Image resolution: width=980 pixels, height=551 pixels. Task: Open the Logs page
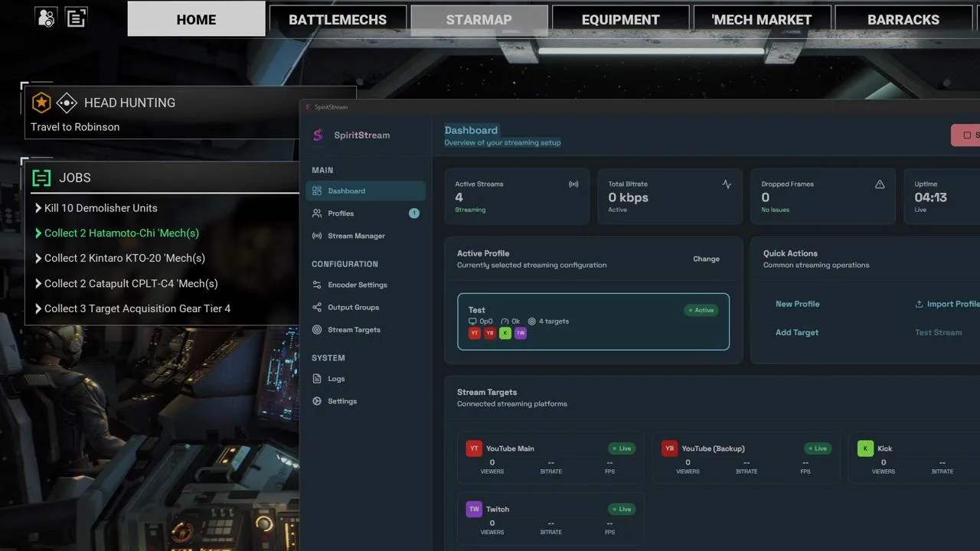pos(365,379)
